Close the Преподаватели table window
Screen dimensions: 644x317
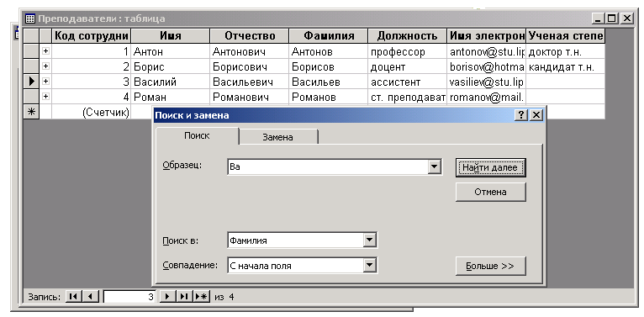pyautogui.click(x=626, y=18)
